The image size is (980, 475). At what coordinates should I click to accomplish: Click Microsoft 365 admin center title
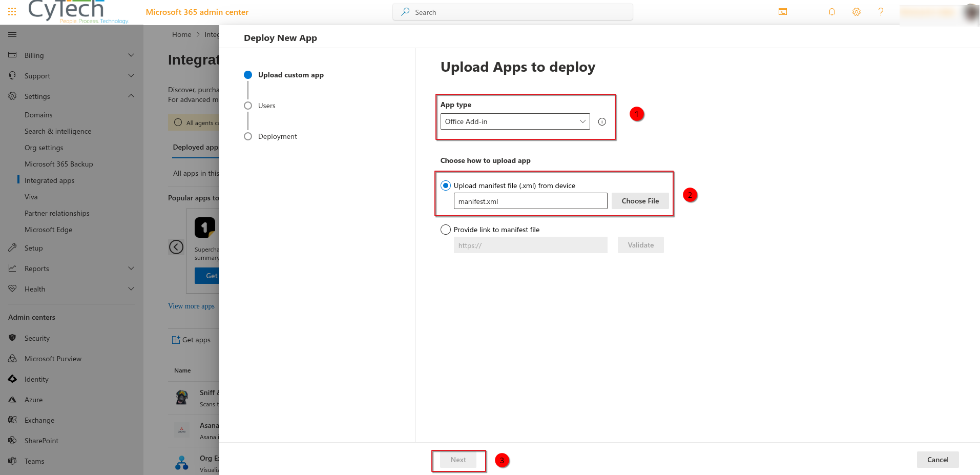point(197,12)
